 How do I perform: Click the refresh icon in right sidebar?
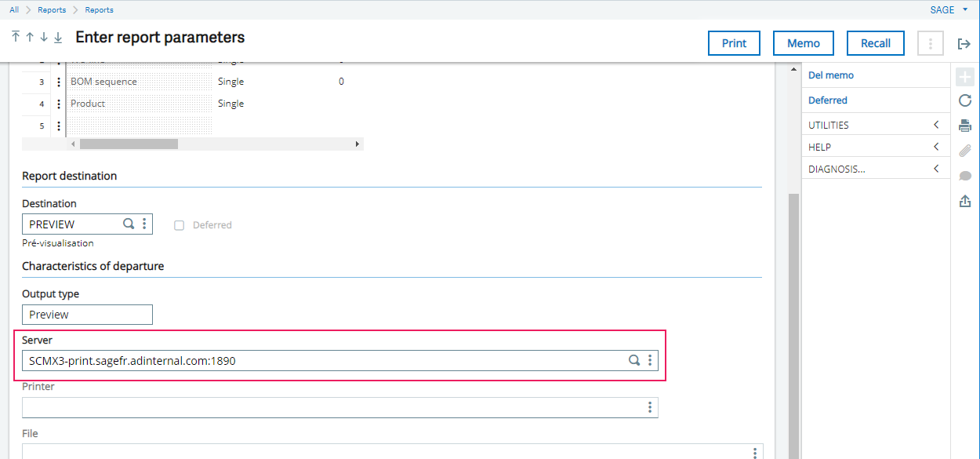965,100
